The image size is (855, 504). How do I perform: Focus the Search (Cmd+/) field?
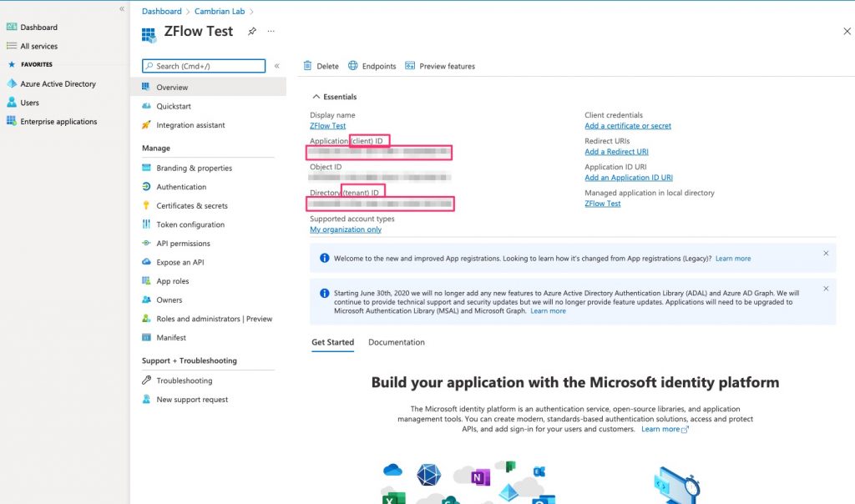point(204,66)
